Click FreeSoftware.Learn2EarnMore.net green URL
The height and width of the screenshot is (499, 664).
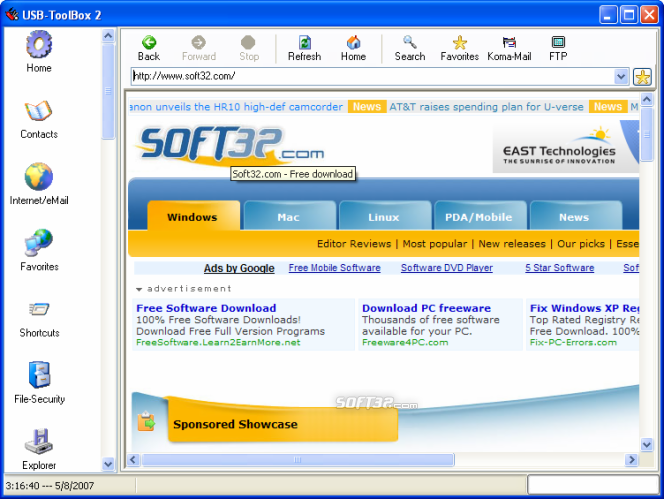[x=218, y=342]
